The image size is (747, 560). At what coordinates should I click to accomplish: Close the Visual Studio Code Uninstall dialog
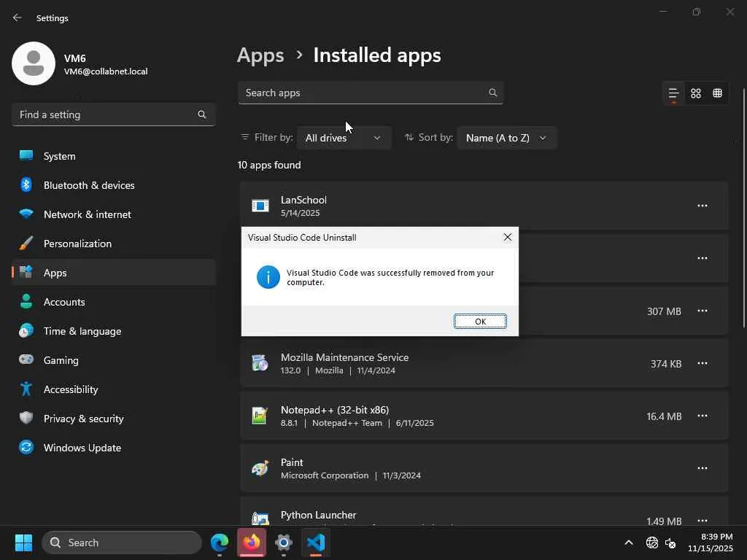click(x=508, y=237)
